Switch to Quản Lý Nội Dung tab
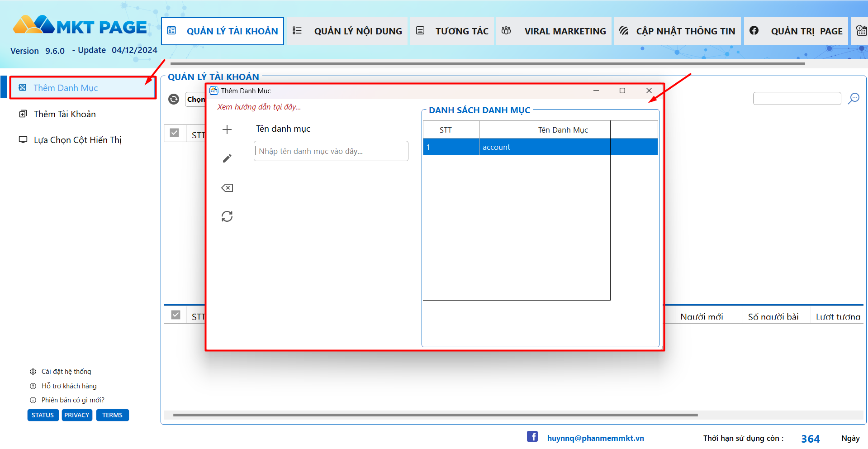The image size is (868, 449). (x=347, y=31)
